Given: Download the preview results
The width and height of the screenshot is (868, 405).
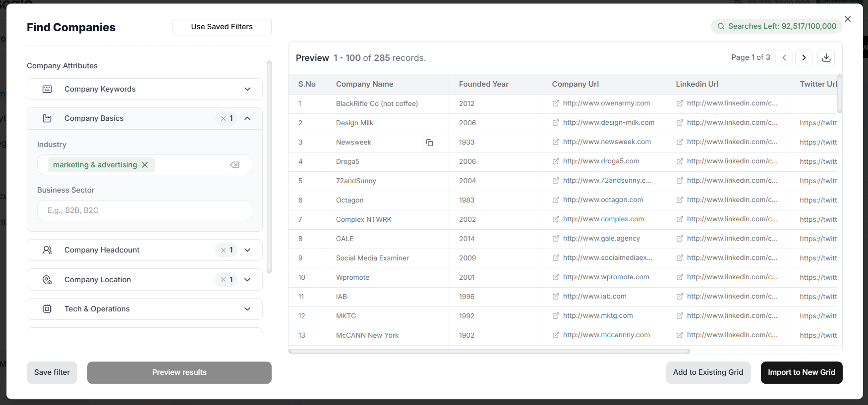Looking at the screenshot, I should click(x=826, y=58).
